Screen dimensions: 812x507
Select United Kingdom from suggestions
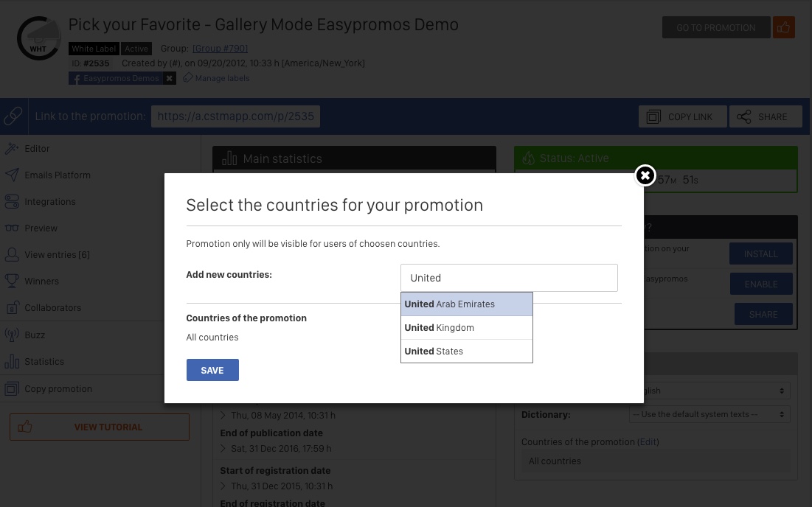click(467, 327)
